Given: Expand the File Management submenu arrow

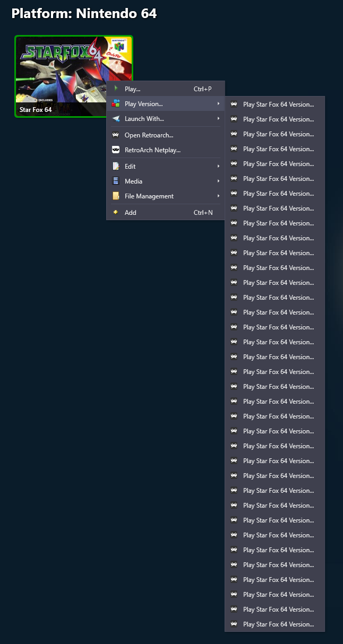Looking at the screenshot, I should click(x=218, y=196).
